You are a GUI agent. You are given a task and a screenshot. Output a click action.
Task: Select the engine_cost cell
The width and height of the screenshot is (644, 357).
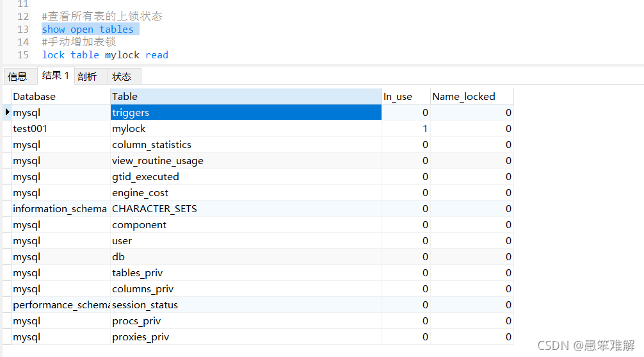coord(246,192)
